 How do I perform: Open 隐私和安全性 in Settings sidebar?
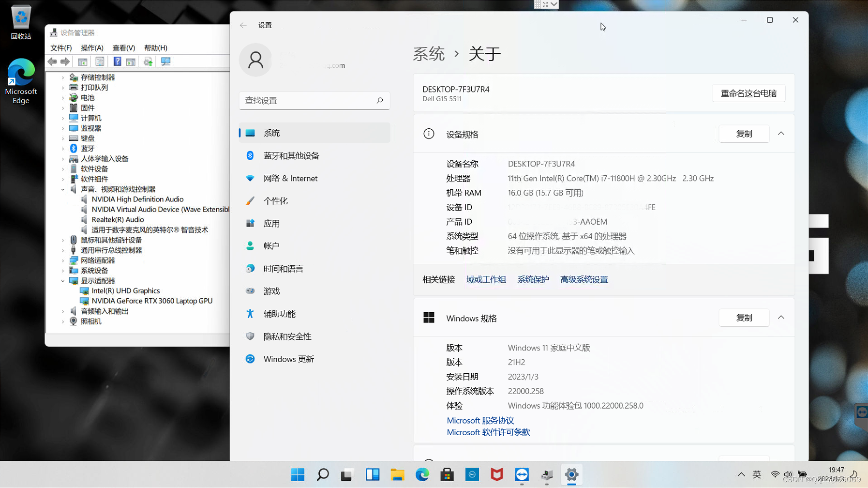pyautogui.click(x=314, y=336)
